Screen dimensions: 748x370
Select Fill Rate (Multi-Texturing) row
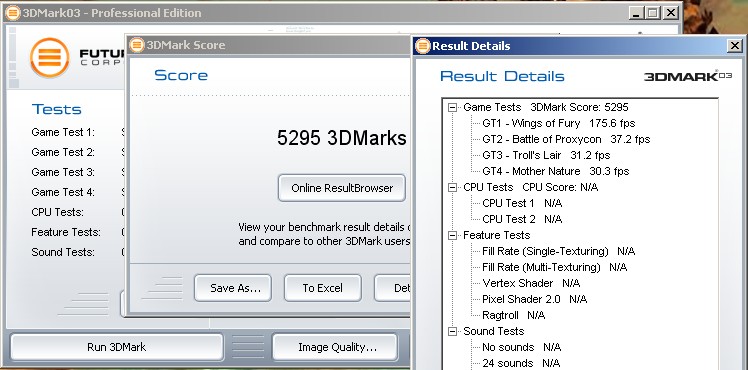555,267
